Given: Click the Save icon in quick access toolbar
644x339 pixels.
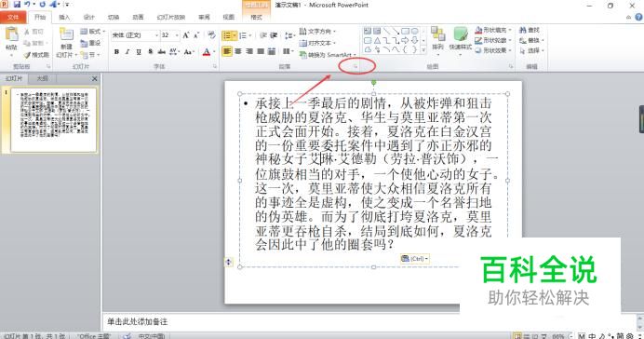Looking at the screenshot, I should click(x=17, y=5).
